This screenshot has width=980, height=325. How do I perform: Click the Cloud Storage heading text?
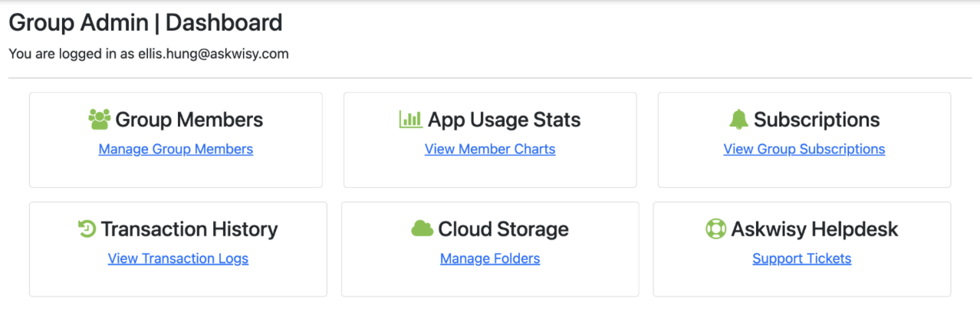coord(503,229)
